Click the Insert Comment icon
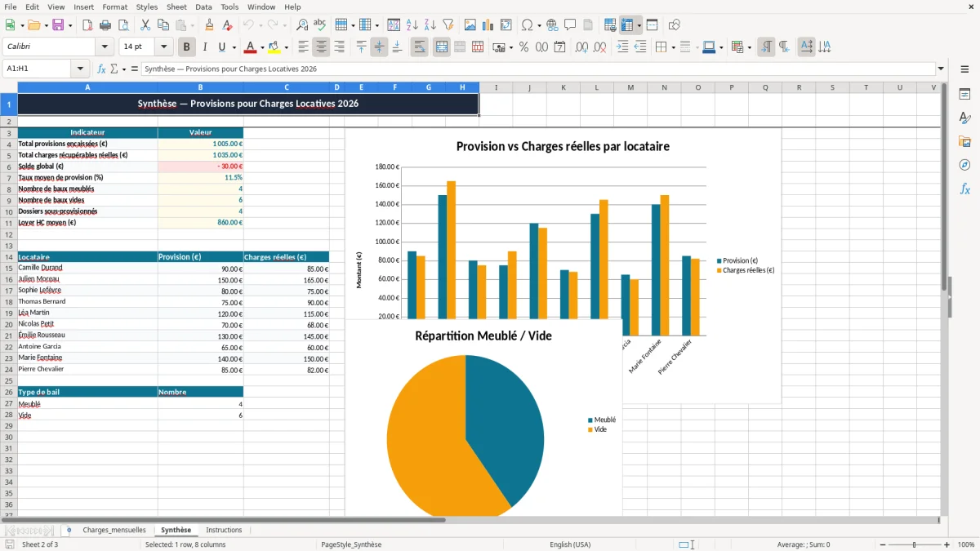Viewport: 980px width, 551px height. pos(570,25)
